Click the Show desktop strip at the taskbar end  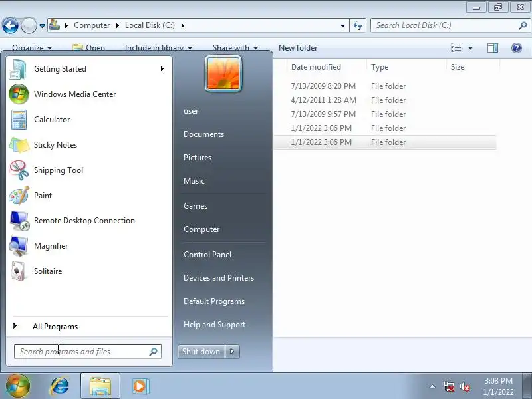pyautogui.click(x=528, y=386)
